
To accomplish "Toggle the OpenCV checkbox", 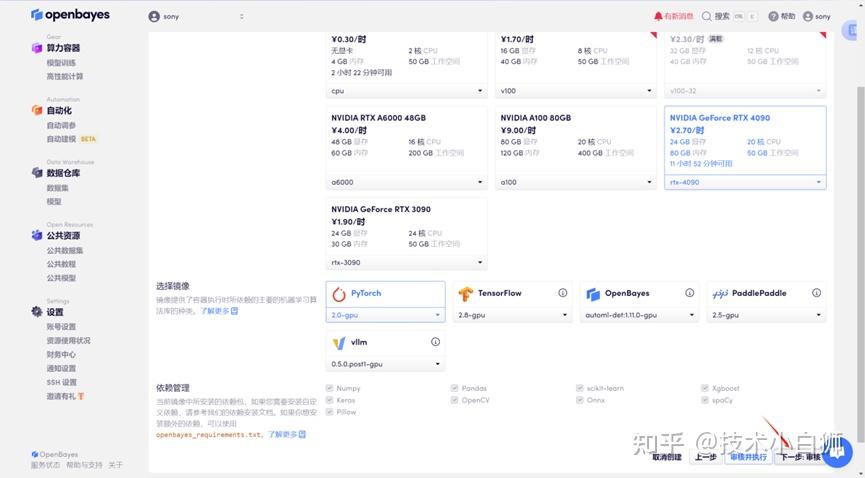I will [x=455, y=400].
